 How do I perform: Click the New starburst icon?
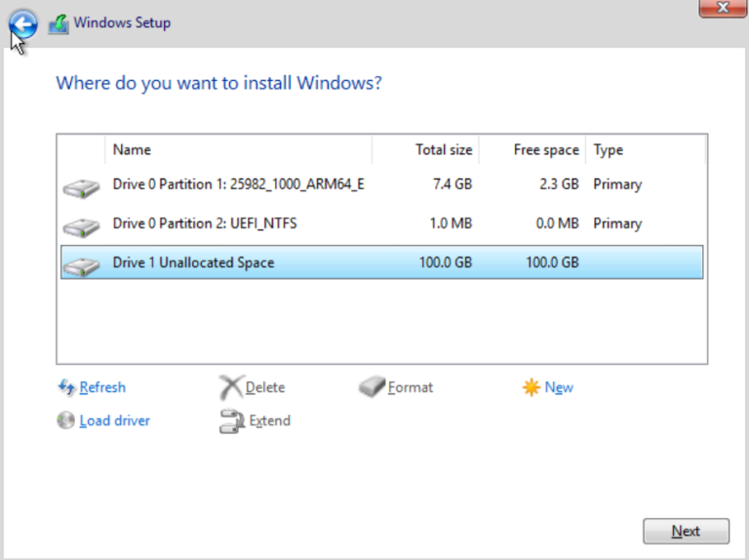pyautogui.click(x=532, y=387)
